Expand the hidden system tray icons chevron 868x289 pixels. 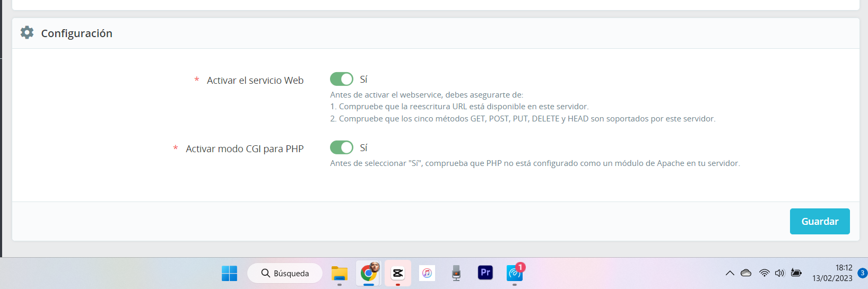(x=730, y=273)
